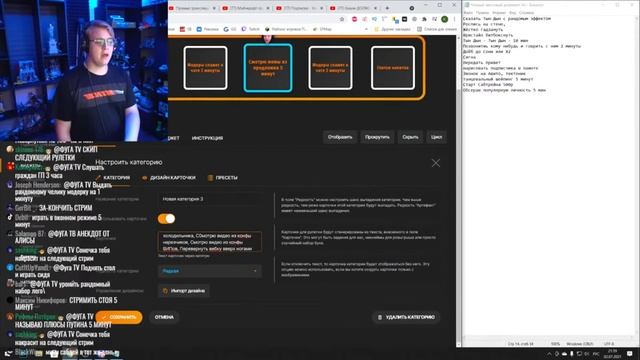Save the category with СОХРАНИТЬ
The width and height of the screenshot is (640, 360).
(x=119, y=317)
